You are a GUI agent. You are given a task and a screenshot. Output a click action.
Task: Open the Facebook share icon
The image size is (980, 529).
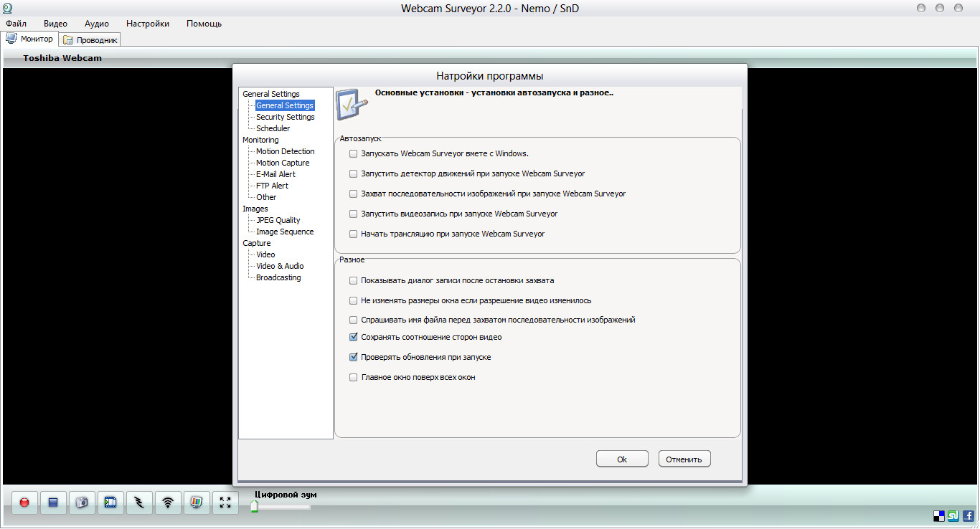tap(968, 515)
